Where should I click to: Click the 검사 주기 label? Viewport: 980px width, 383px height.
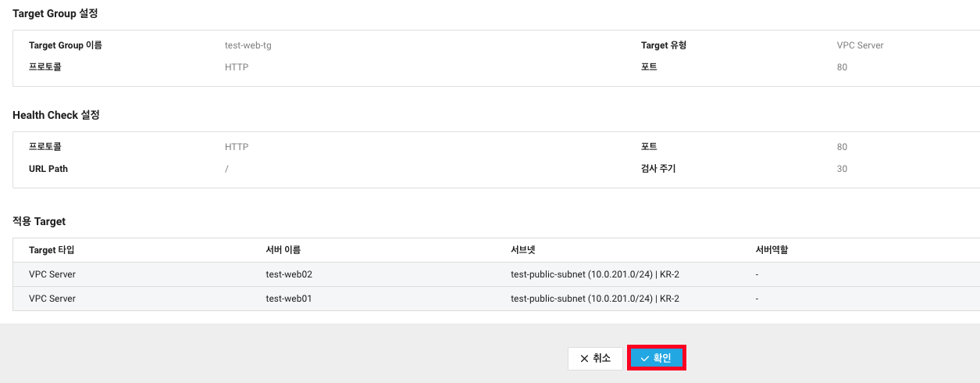[658, 169]
